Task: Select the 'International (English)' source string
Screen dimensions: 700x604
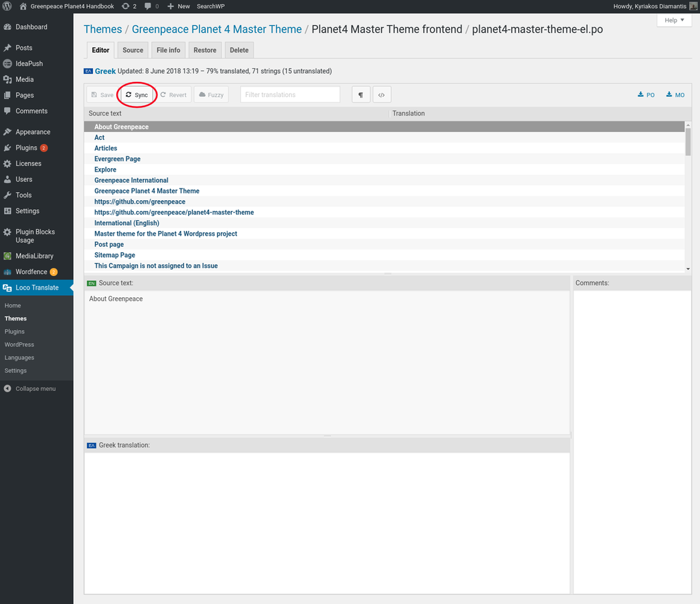Action: click(384, 223)
